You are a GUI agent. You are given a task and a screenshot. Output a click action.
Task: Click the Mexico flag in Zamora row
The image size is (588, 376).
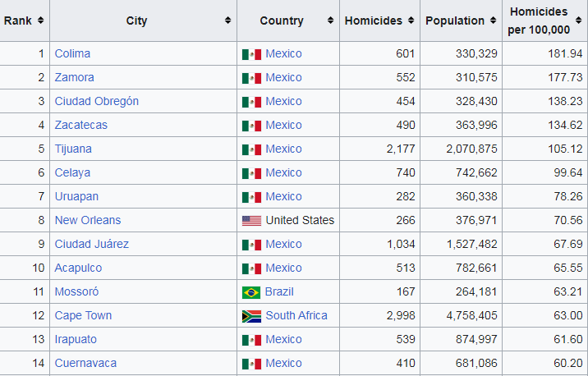(x=251, y=78)
